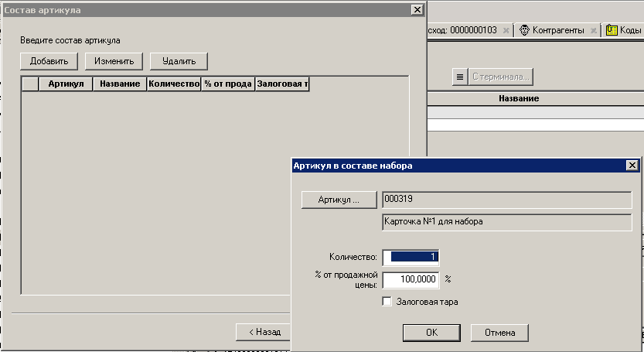
Task: Open article picker via Артикул... button
Action: point(339,200)
